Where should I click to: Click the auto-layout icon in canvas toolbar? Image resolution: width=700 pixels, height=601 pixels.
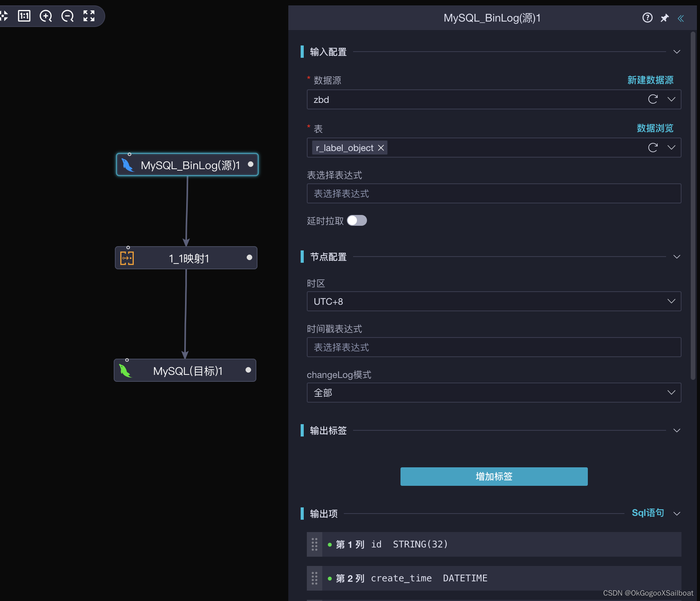(4, 16)
